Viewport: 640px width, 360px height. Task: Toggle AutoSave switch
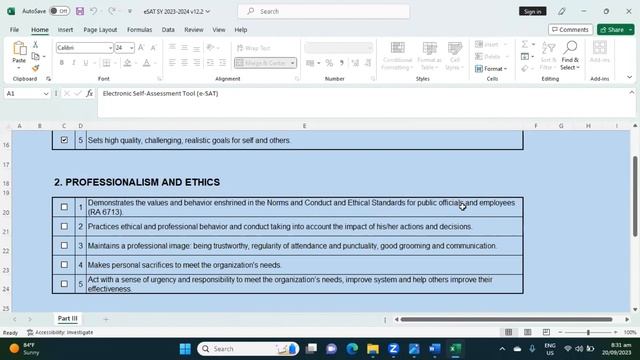coord(60,11)
